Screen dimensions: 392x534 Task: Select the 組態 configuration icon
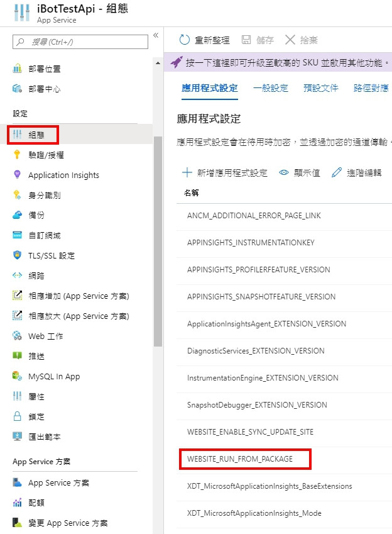(x=17, y=135)
